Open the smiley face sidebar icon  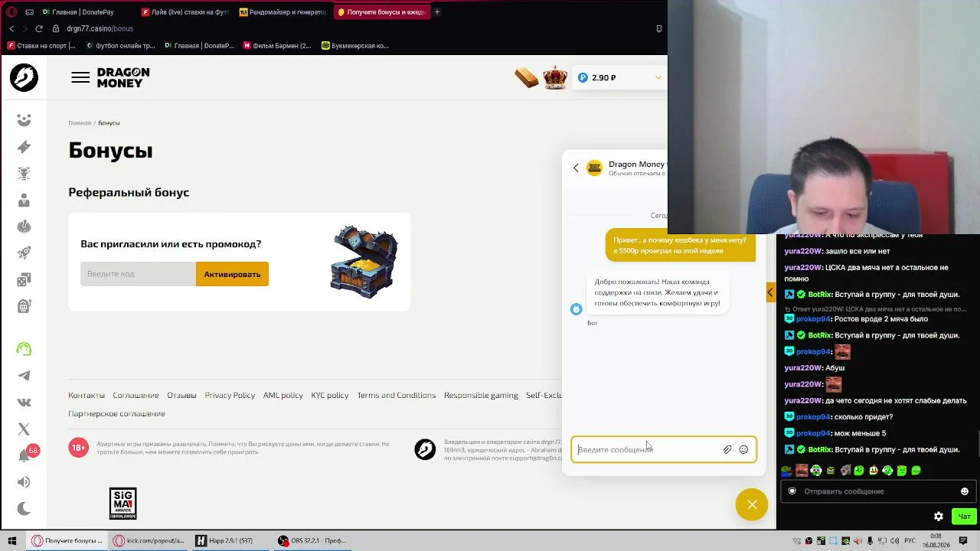click(24, 120)
